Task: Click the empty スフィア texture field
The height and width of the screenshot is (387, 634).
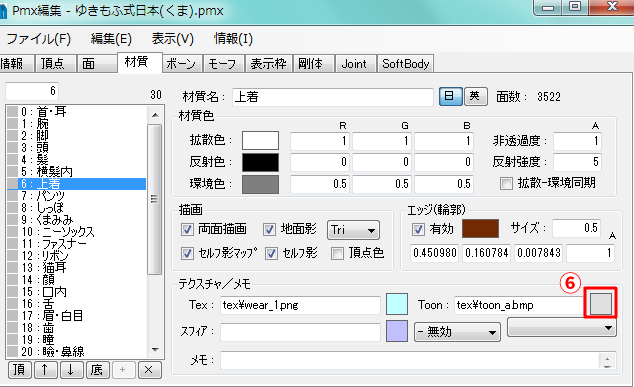Action: pyautogui.click(x=300, y=332)
